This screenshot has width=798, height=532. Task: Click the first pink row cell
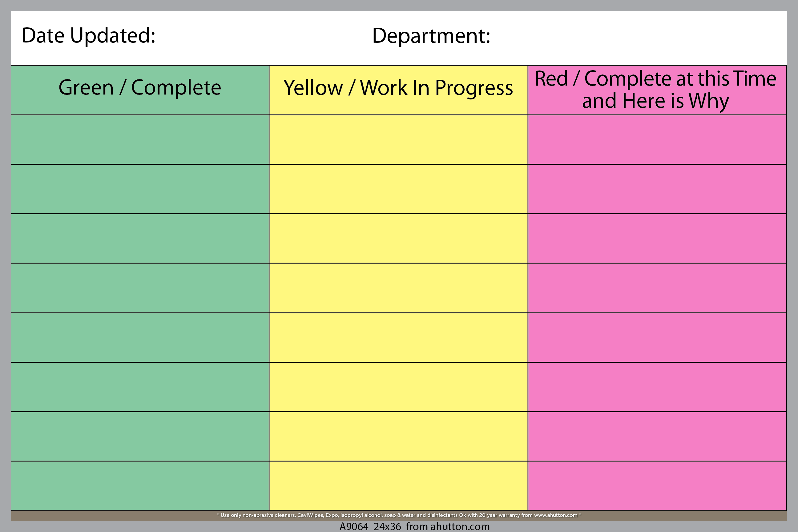click(x=657, y=139)
